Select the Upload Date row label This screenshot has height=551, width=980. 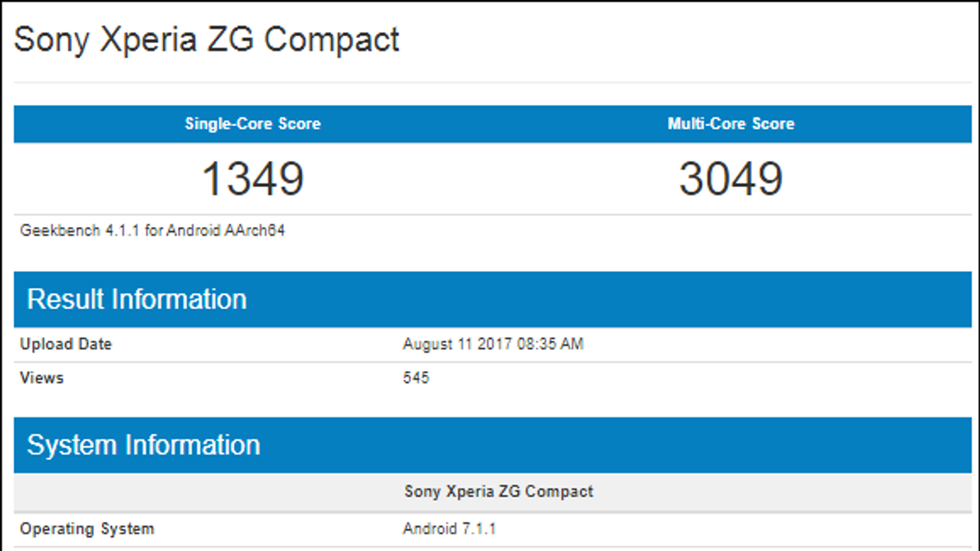66,344
